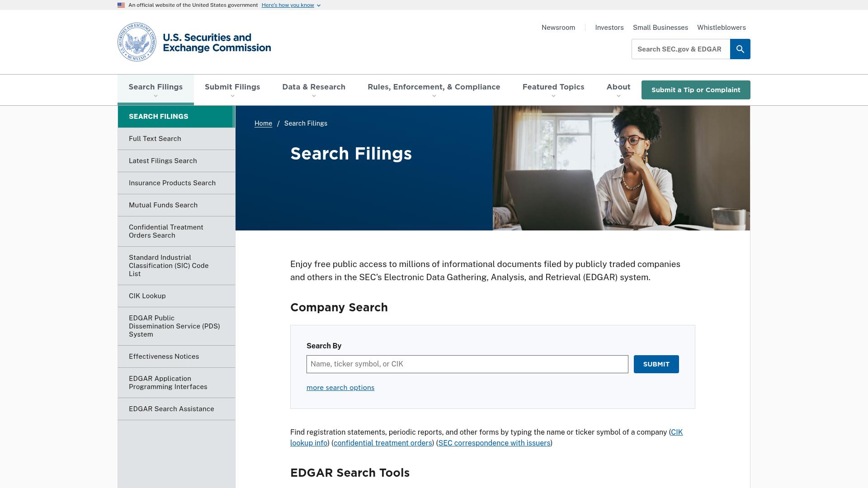Open the Whistleblowers link
The height and width of the screenshot is (488, 868).
pyautogui.click(x=722, y=28)
